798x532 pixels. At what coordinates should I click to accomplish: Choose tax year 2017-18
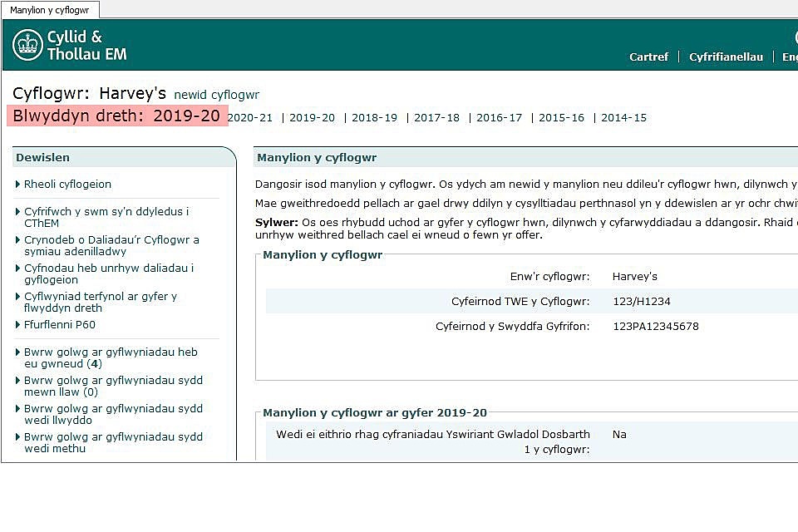[436, 118]
